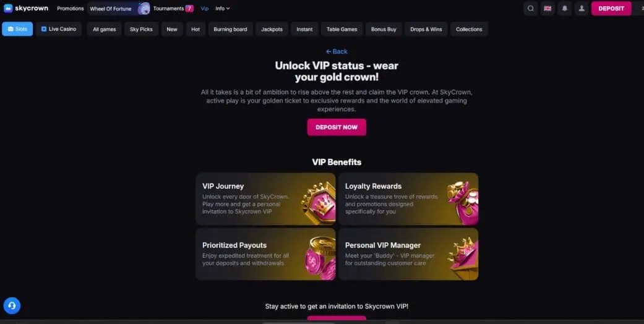Open live support headset chat bubble

pos(12,305)
